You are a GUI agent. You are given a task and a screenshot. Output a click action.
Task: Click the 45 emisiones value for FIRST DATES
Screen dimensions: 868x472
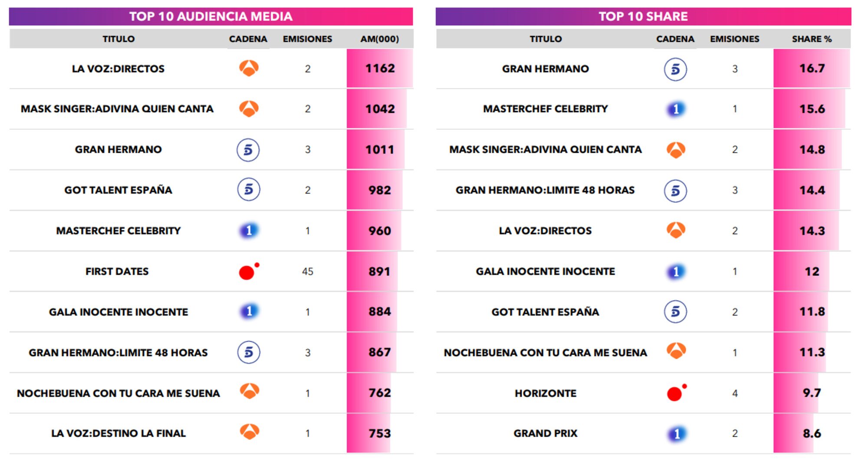point(307,272)
